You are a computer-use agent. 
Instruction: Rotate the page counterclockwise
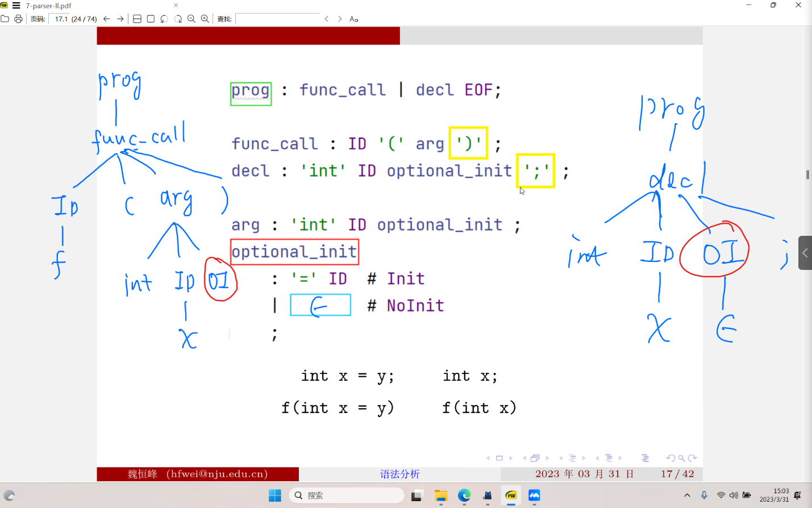point(163,18)
